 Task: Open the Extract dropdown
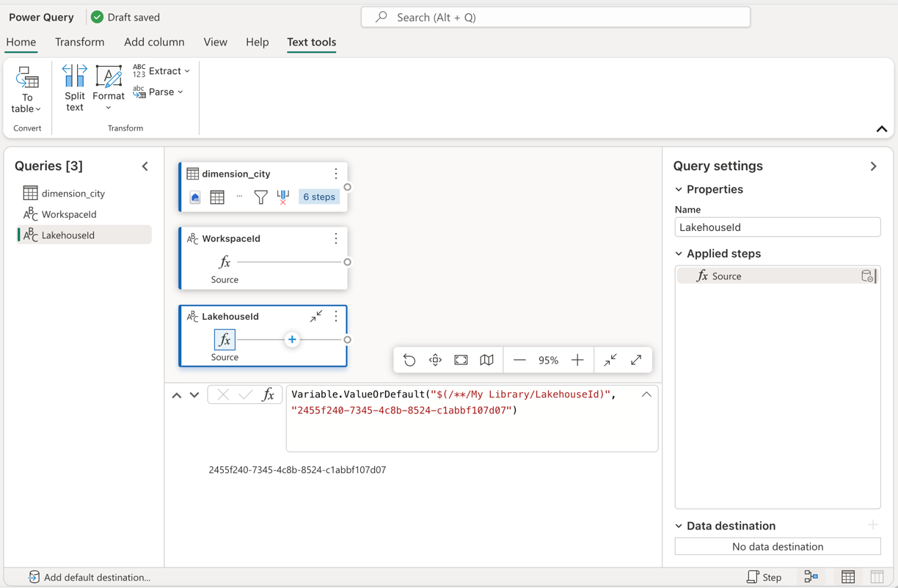[161, 70]
